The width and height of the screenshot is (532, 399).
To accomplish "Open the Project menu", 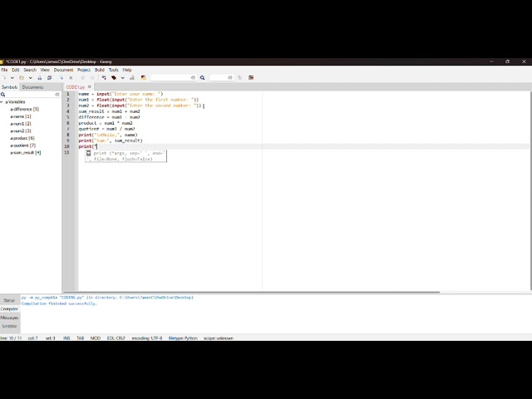I will click(84, 70).
